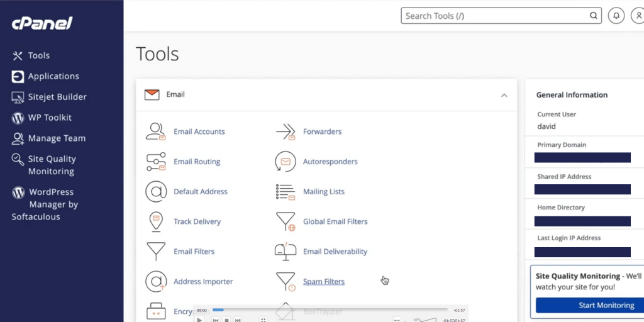Click the Autoresponders icon

point(286,162)
